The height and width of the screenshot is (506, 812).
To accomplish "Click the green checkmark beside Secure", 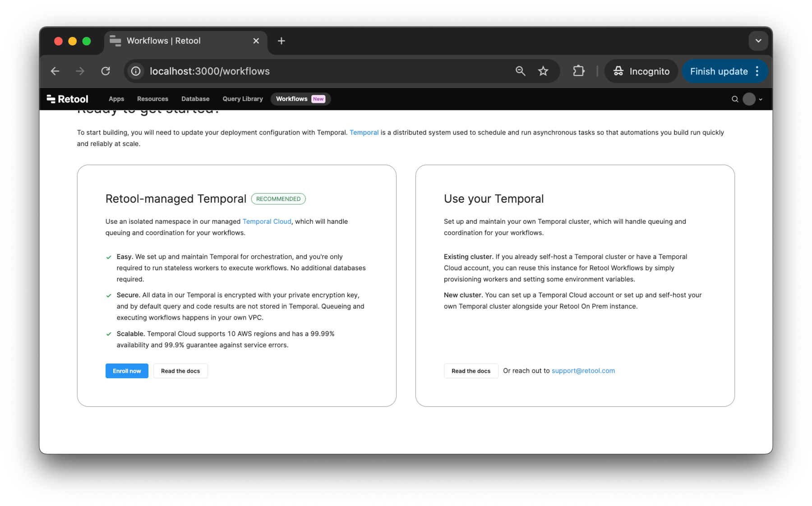I will coord(109,296).
